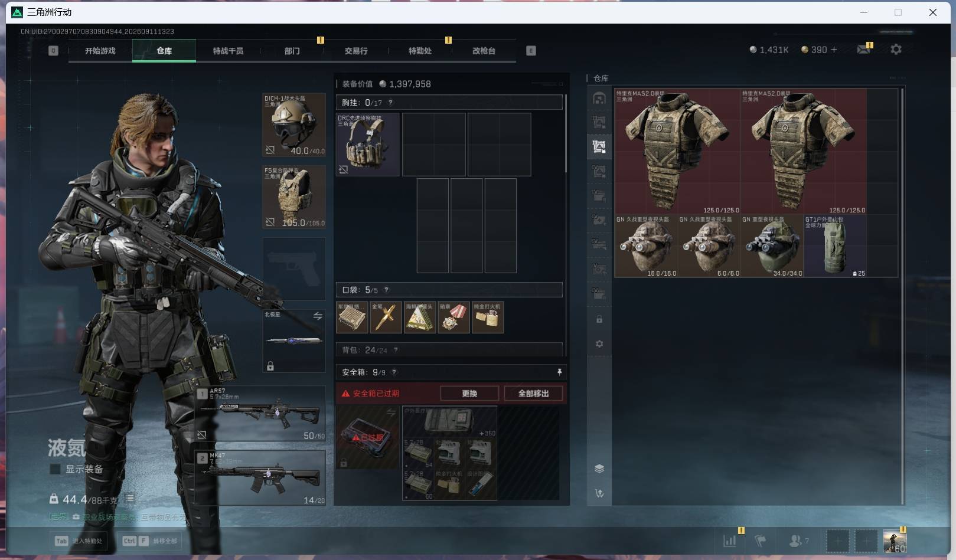Viewport: 956px width, 560px height.
Task: Minimize the 三角洲行动 window
Action: point(864,12)
